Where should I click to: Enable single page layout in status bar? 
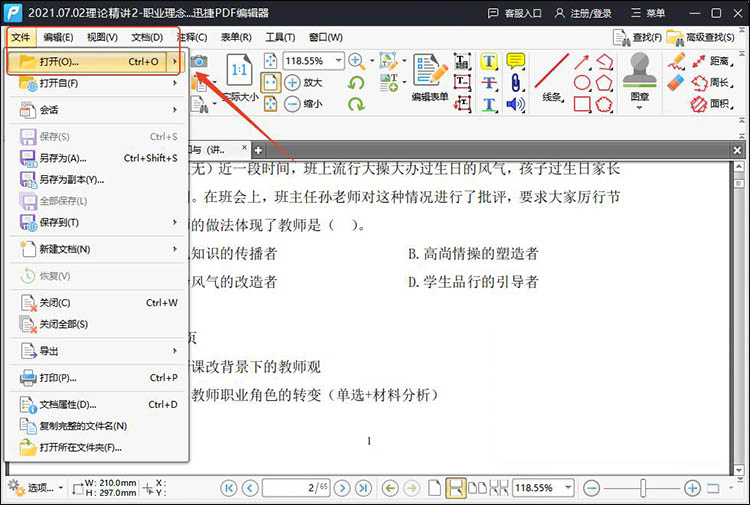tap(434, 488)
